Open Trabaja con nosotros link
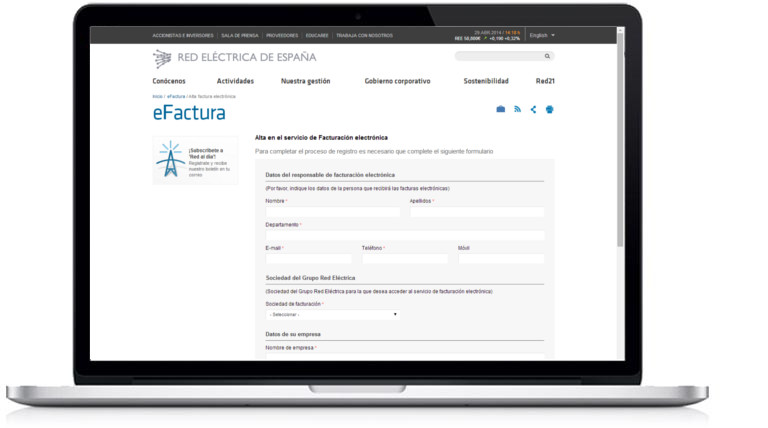The width and height of the screenshot is (768, 428). point(364,35)
